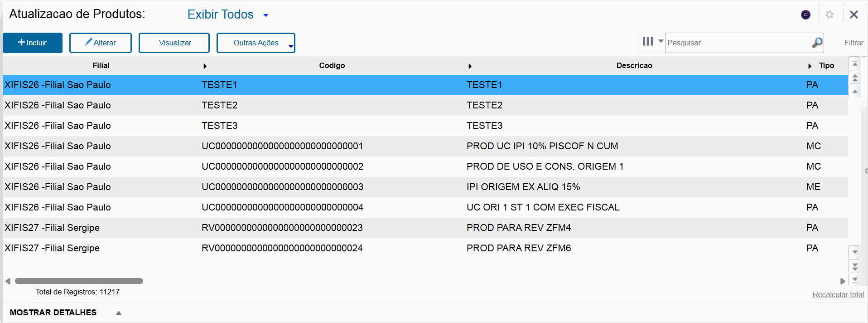Page up using double up arrow

(x=855, y=78)
